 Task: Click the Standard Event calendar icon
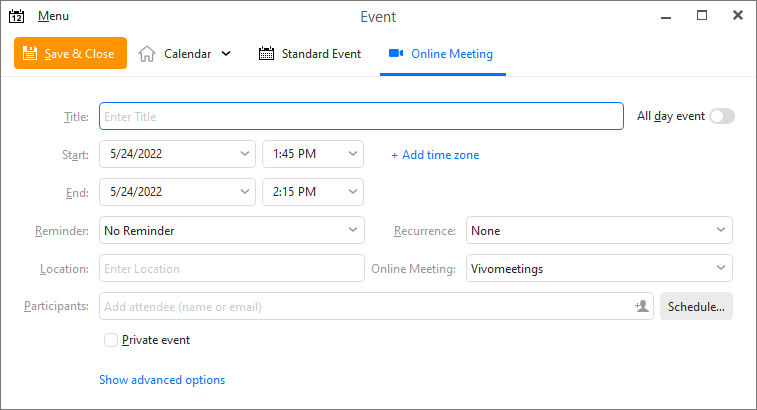[x=266, y=53]
